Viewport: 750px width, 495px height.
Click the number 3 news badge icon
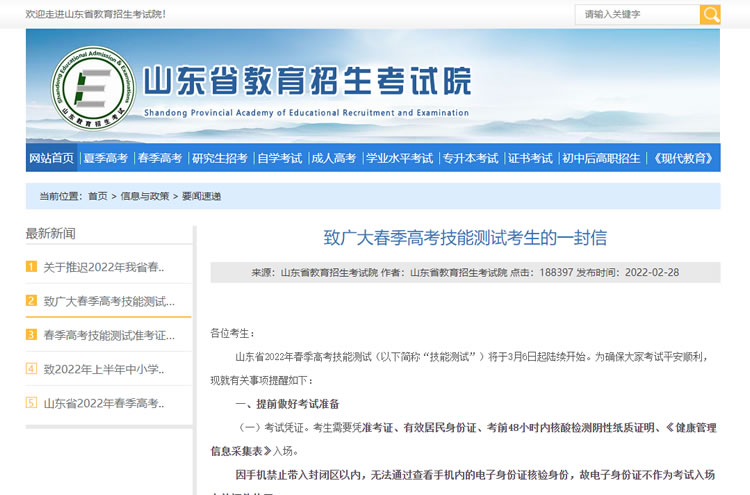click(32, 335)
